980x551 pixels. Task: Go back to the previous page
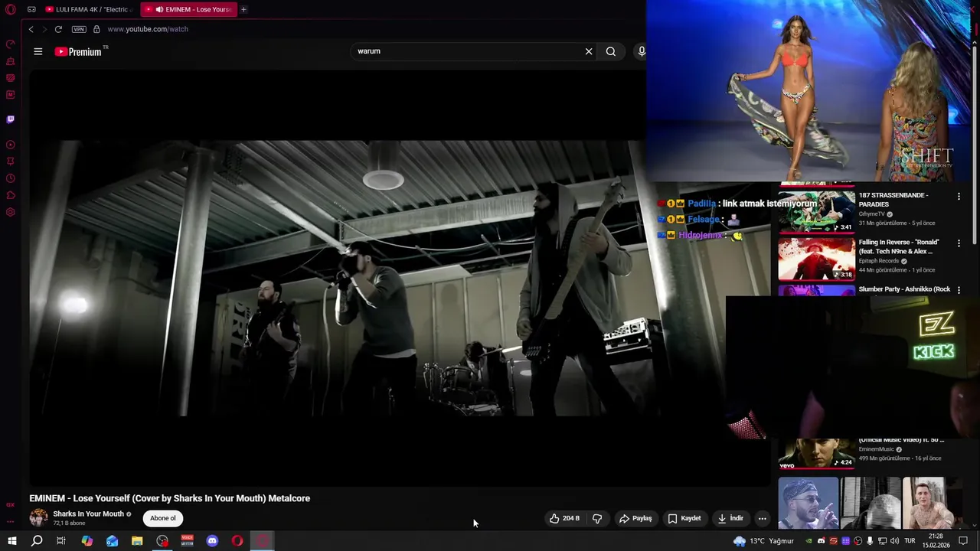point(31,29)
